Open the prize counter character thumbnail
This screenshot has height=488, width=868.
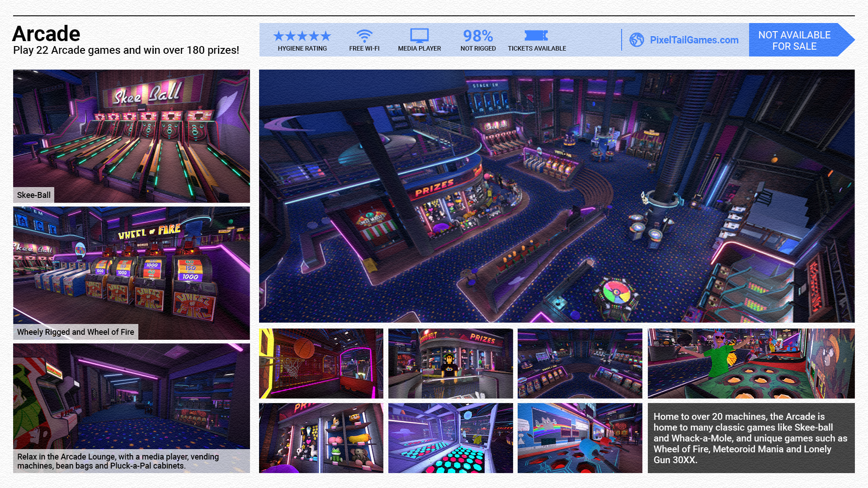point(450,363)
